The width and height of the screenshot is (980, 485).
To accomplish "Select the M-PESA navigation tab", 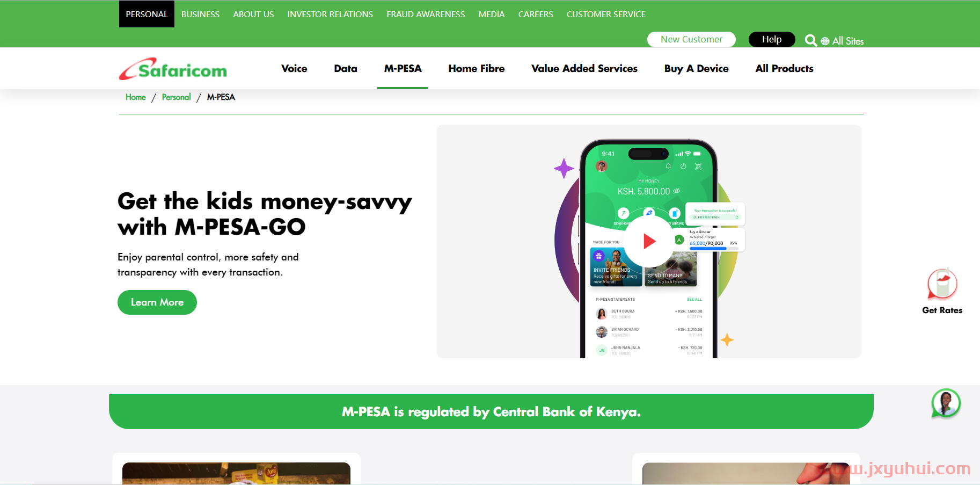I will tap(403, 68).
